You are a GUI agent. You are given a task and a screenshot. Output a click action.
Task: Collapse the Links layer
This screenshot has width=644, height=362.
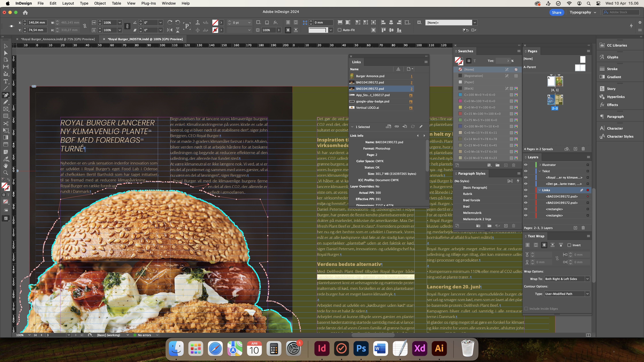click(x=540, y=190)
